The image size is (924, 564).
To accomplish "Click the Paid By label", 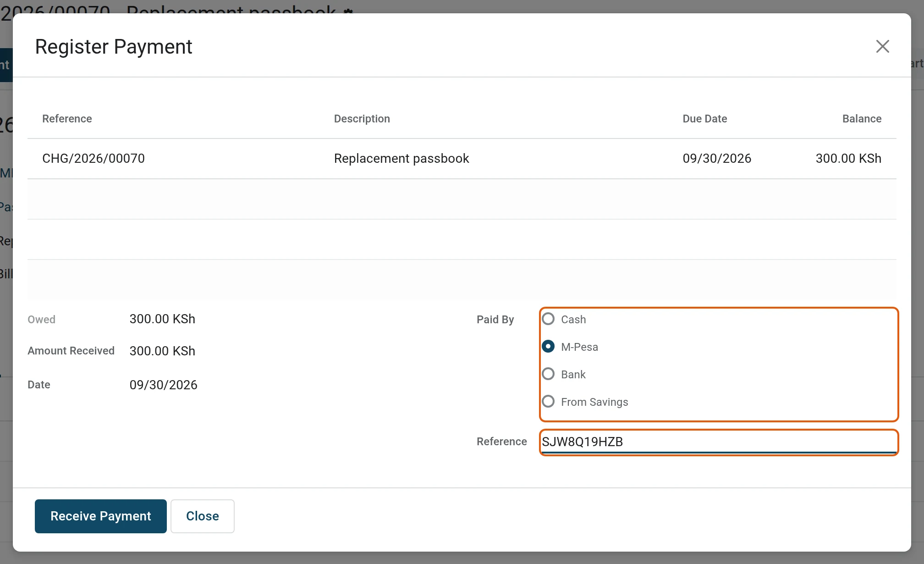I will coord(495,320).
